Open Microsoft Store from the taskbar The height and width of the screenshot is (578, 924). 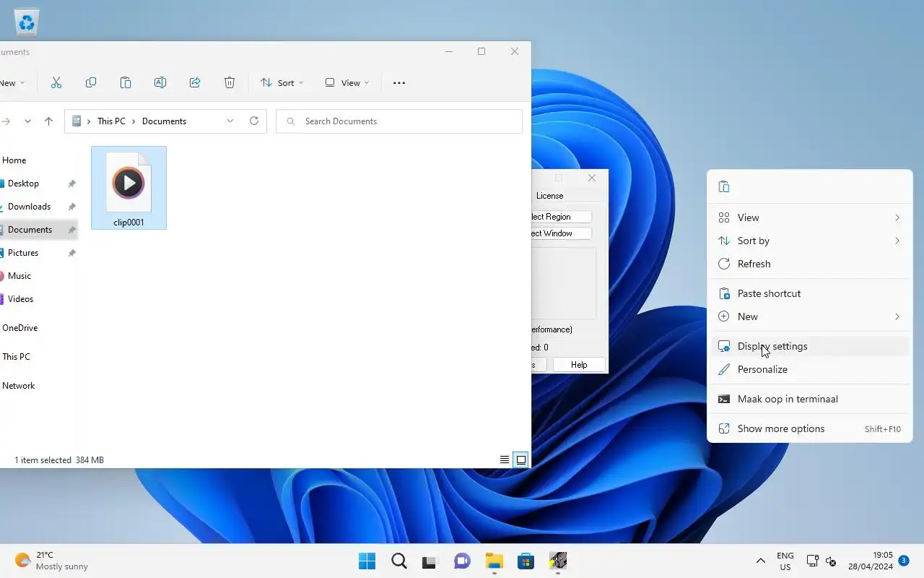[526, 561]
